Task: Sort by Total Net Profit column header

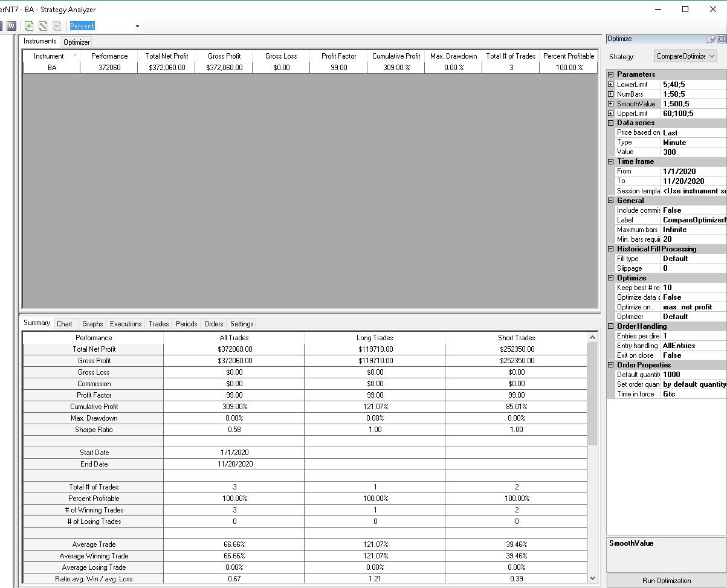Action: [167, 56]
